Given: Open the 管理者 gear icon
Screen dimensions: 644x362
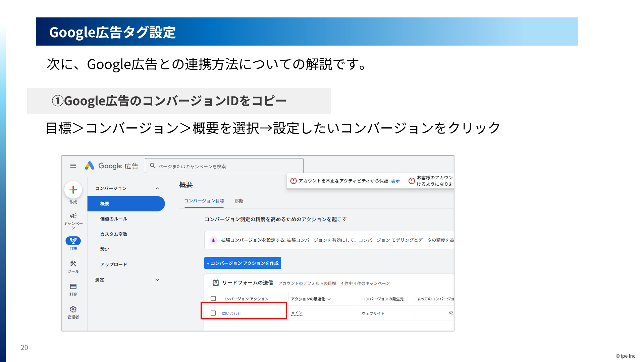Looking at the screenshot, I should coord(73,309).
